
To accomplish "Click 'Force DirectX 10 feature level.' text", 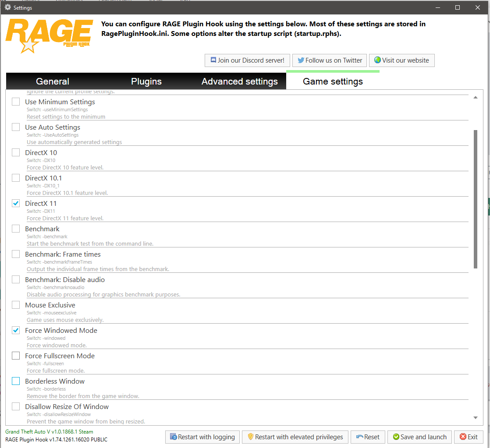I will [x=65, y=167].
